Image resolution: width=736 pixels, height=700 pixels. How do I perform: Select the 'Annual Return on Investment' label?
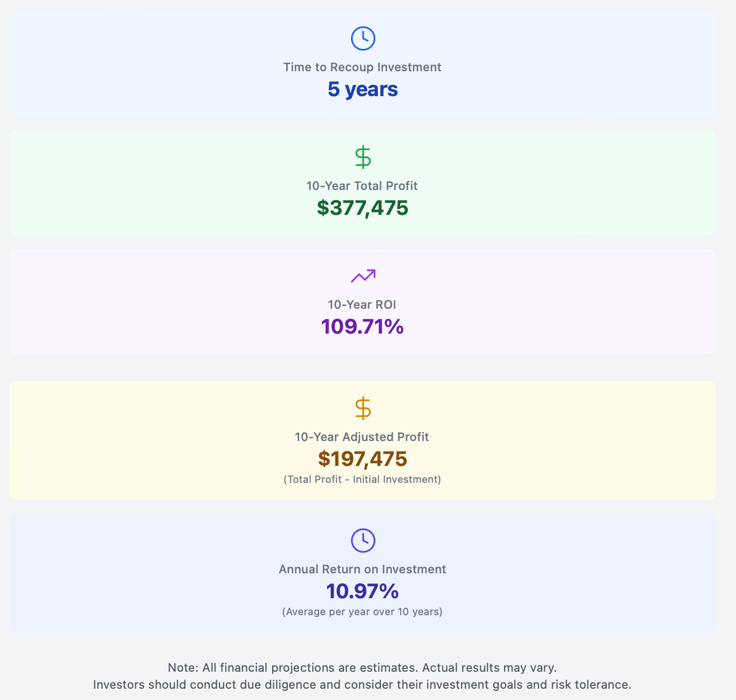[x=363, y=569]
